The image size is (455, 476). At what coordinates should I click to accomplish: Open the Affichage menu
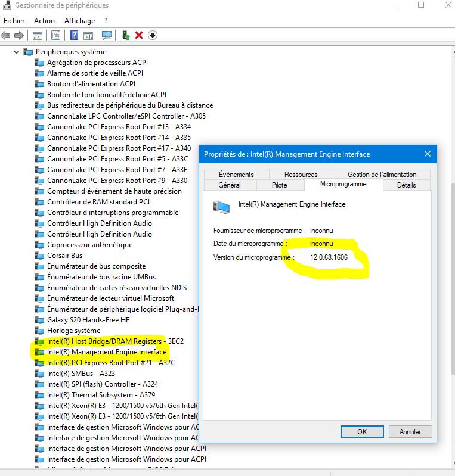[x=80, y=21]
